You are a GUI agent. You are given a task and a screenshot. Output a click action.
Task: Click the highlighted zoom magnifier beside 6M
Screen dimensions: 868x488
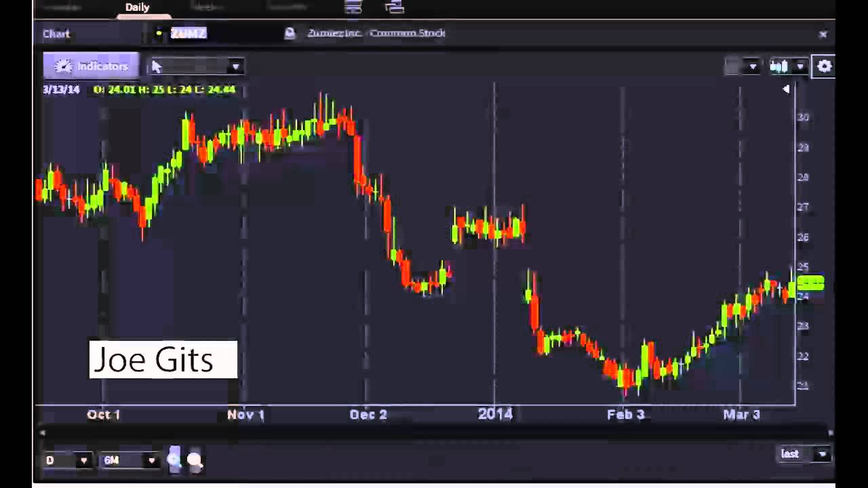[x=174, y=460]
